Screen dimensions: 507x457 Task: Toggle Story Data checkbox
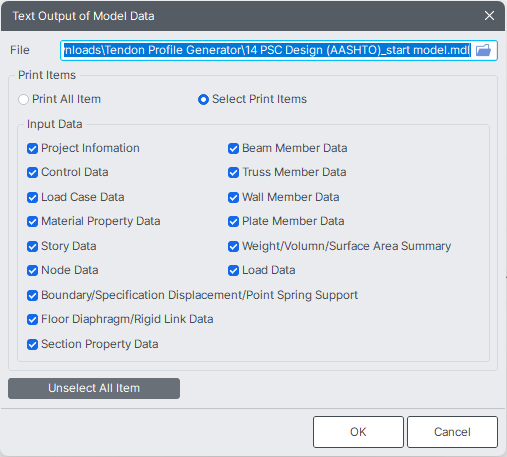[x=32, y=246]
